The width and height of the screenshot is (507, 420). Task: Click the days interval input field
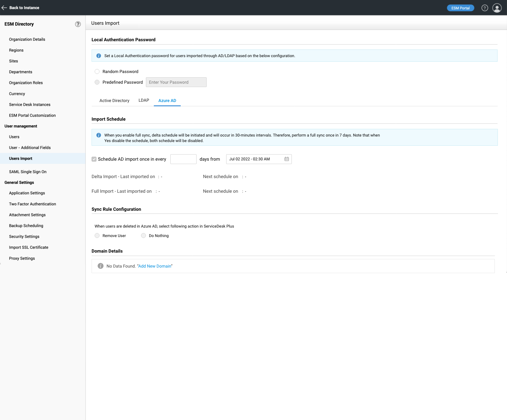click(183, 159)
